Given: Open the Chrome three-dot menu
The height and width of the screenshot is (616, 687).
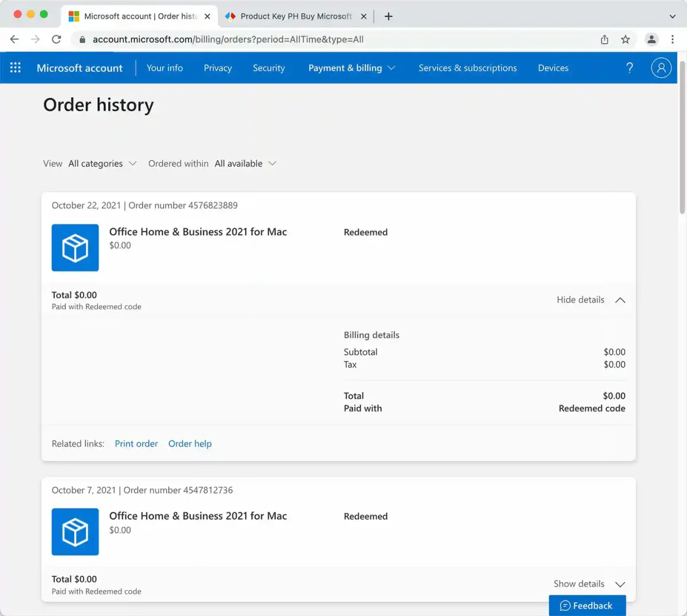Looking at the screenshot, I should point(672,39).
